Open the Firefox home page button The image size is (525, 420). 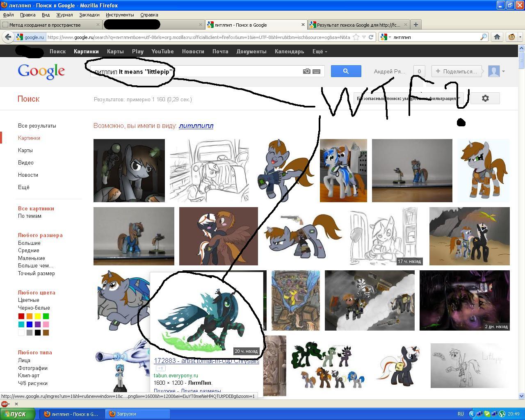497,37
